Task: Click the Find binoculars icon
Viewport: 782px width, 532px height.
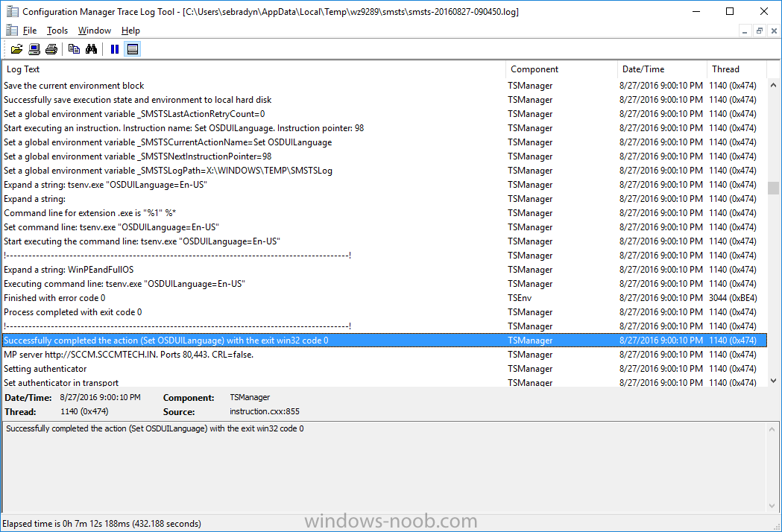Action: point(91,49)
